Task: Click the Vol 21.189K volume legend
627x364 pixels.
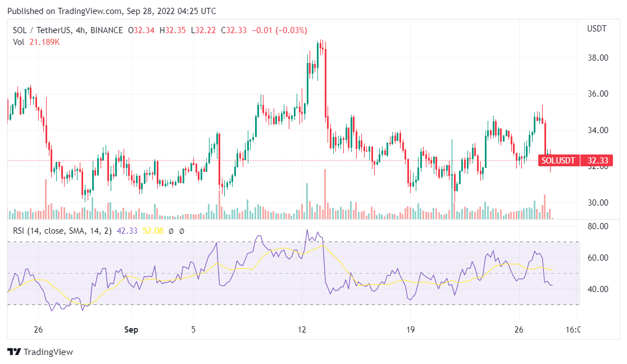Action: pyautogui.click(x=37, y=42)
